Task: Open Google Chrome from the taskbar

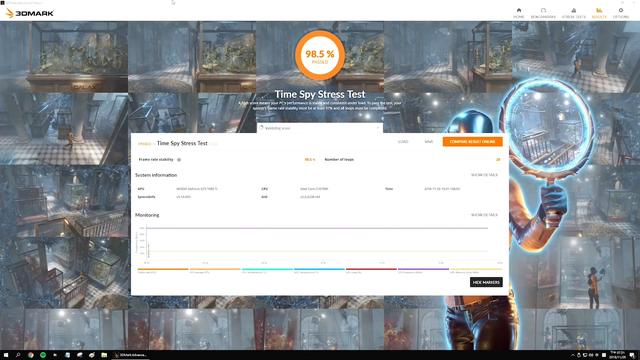Action: [31, 355]
